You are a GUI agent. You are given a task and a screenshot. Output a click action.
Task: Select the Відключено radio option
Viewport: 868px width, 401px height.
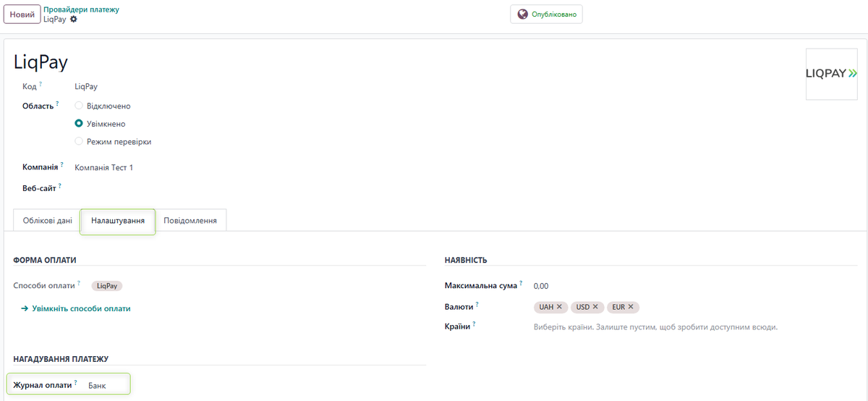pos(79,106)
